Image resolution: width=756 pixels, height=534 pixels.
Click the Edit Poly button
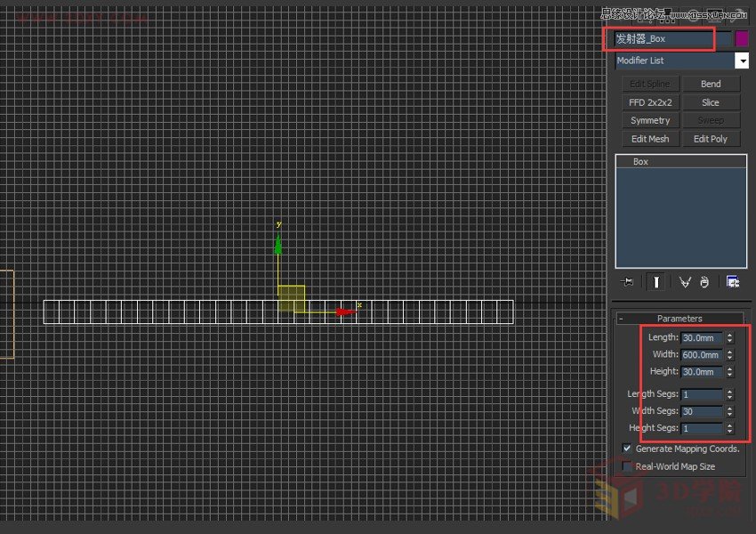(x=711, y=139)
